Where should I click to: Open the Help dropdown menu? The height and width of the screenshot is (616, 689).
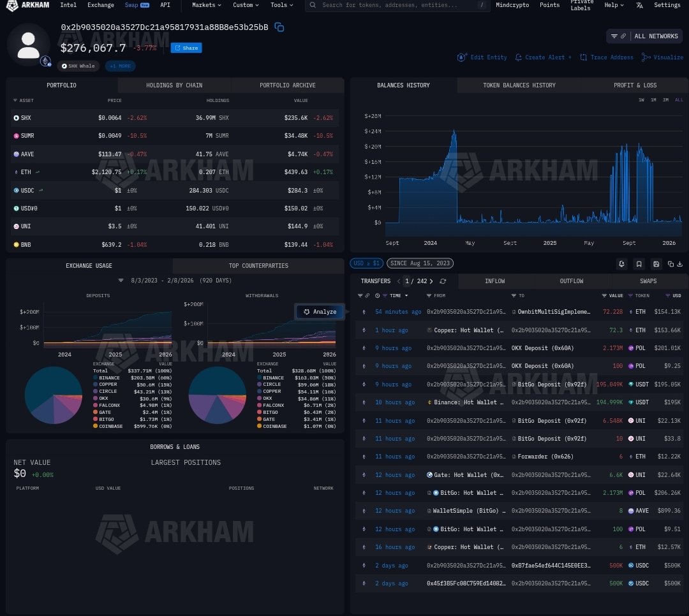click(614, 5)
